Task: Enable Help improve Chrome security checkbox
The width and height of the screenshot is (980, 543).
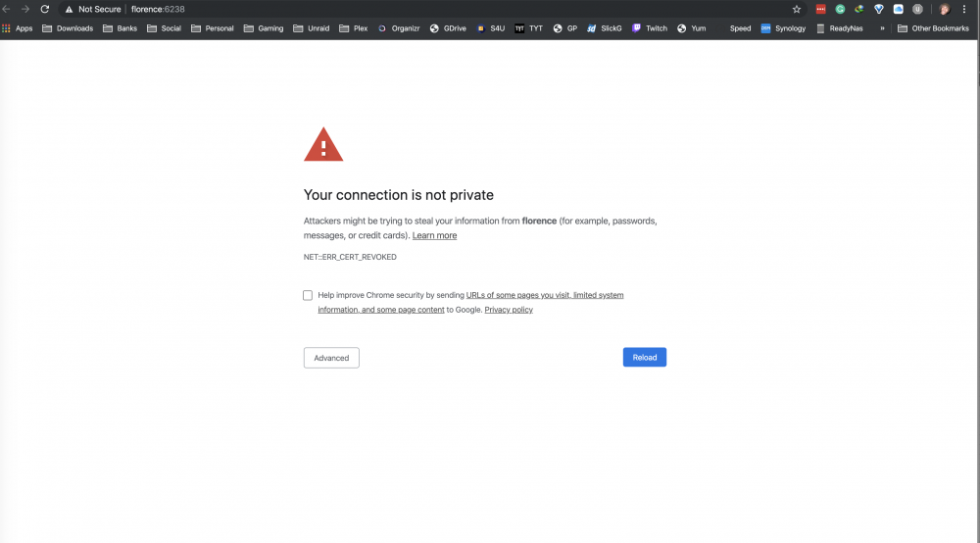Action: tap(308, 295)
